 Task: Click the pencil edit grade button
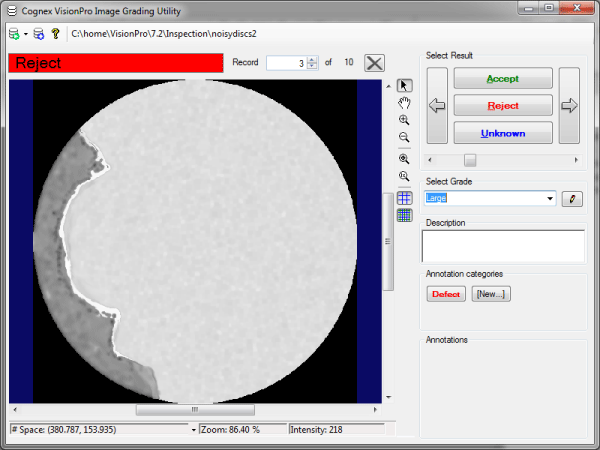(572, 198)
